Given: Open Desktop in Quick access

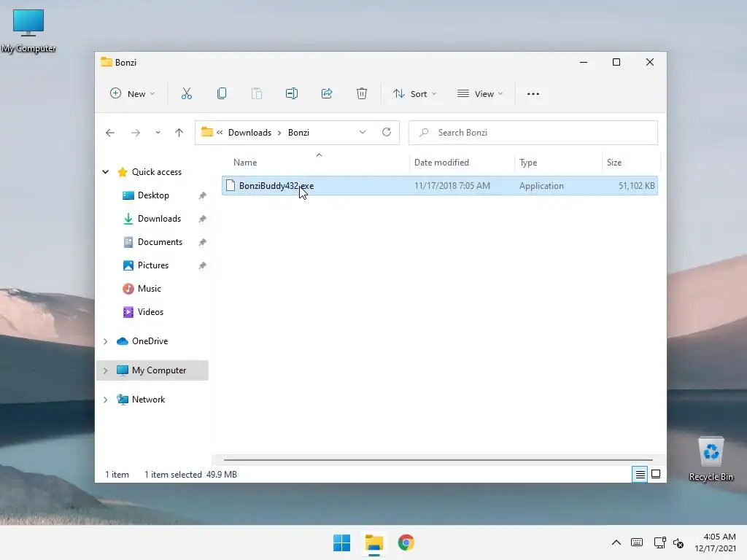Looking at the screenshot, I should click(x=153, y=195).
